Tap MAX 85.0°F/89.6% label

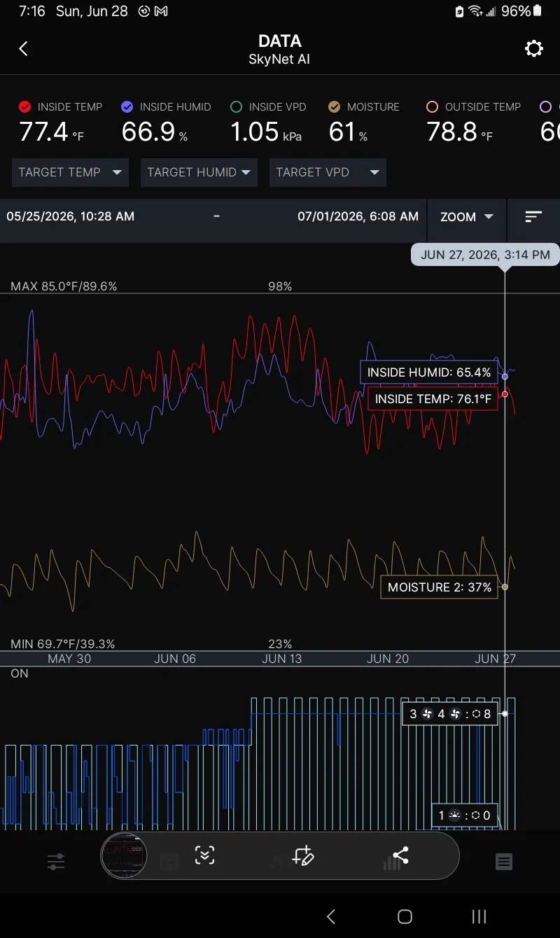click(64, 286)
